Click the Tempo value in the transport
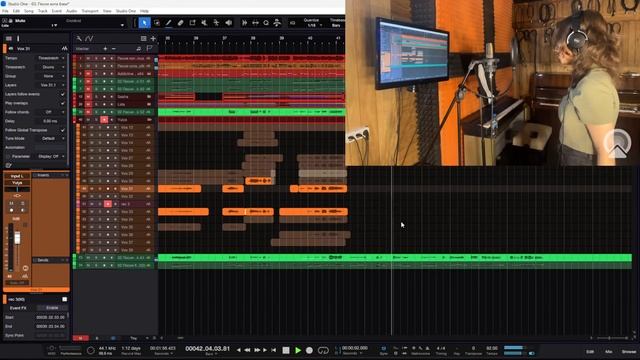The image size is (640, 360). coord(492,348)
